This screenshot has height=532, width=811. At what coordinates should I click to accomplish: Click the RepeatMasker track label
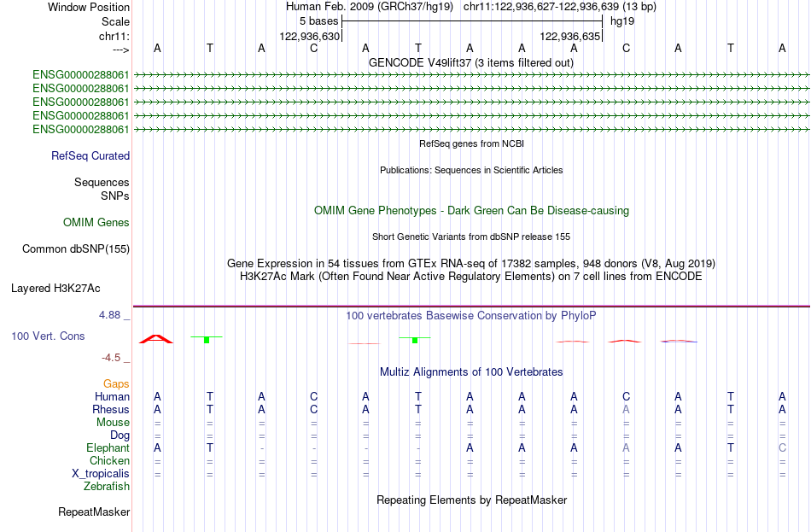coord(94,512)
